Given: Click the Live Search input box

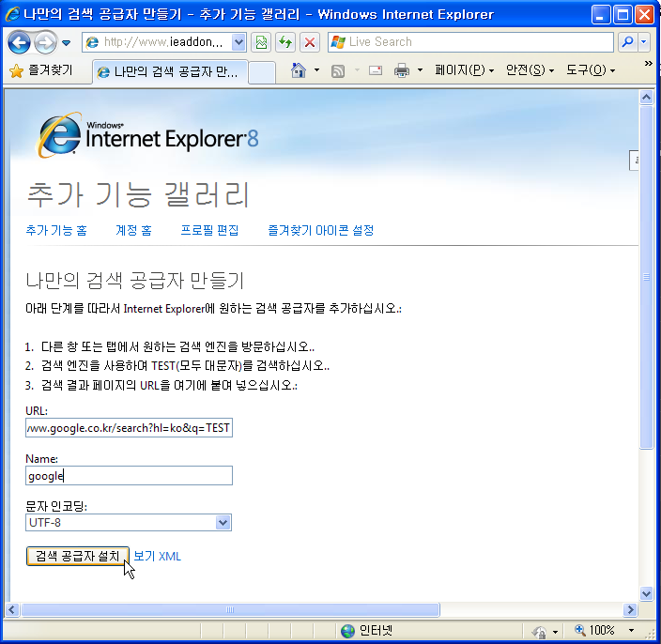Looking at the screenshot, I should (x=471, y=42).
